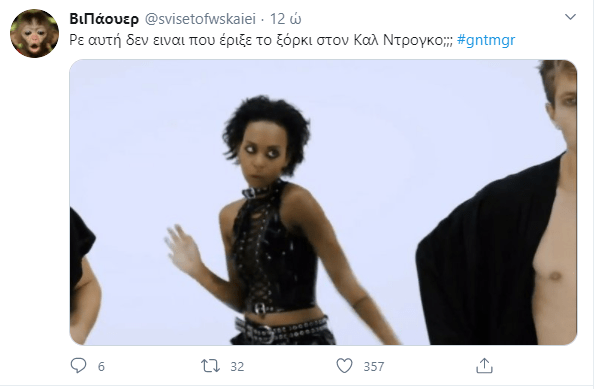Retweet this post using the retweet arrows icon
This screenshot has width=595, height=389.
[210, 366]
